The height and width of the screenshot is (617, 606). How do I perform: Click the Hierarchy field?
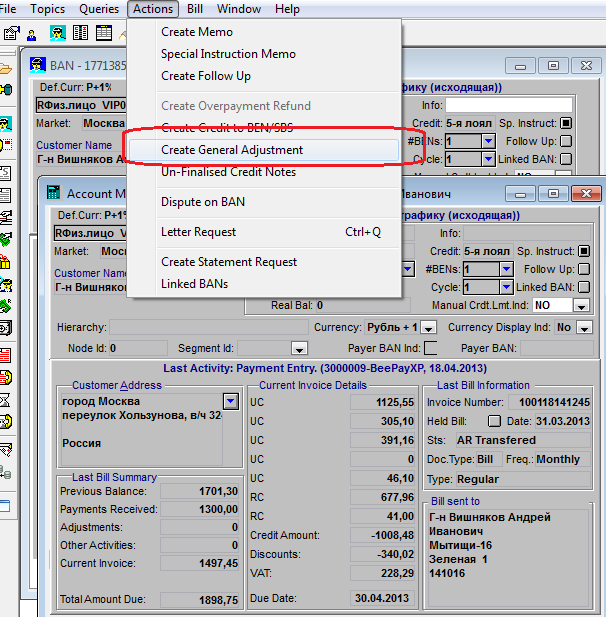[x=209, y=327]
